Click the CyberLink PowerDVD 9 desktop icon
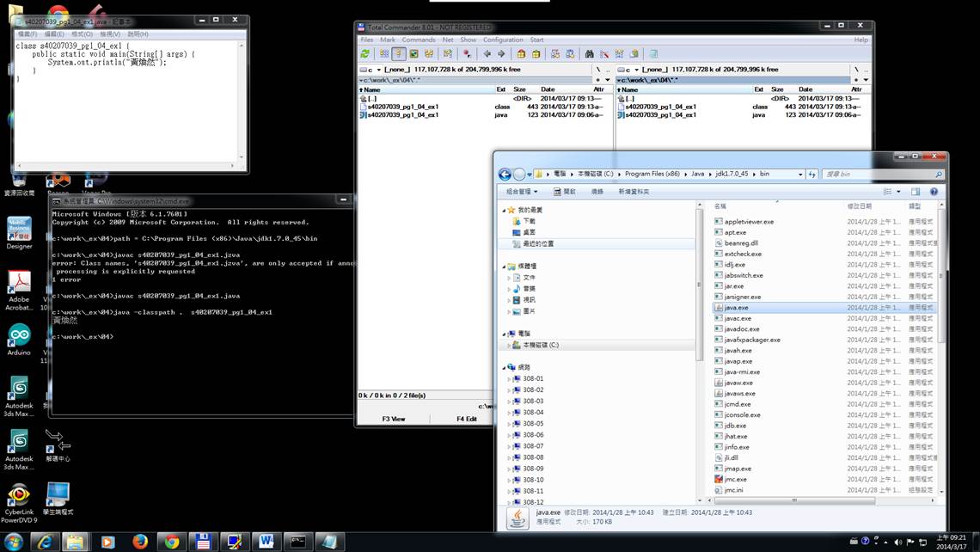 (x=18, y=496)
